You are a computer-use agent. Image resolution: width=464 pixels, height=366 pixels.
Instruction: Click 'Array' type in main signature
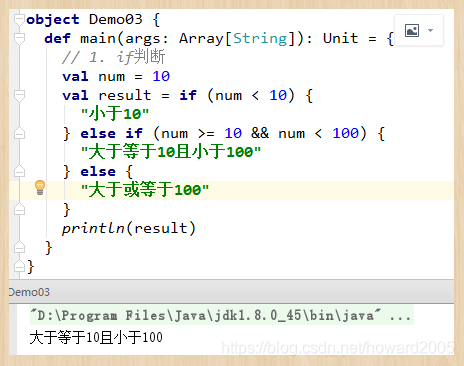pyautogui.click(x=201, y=39)
